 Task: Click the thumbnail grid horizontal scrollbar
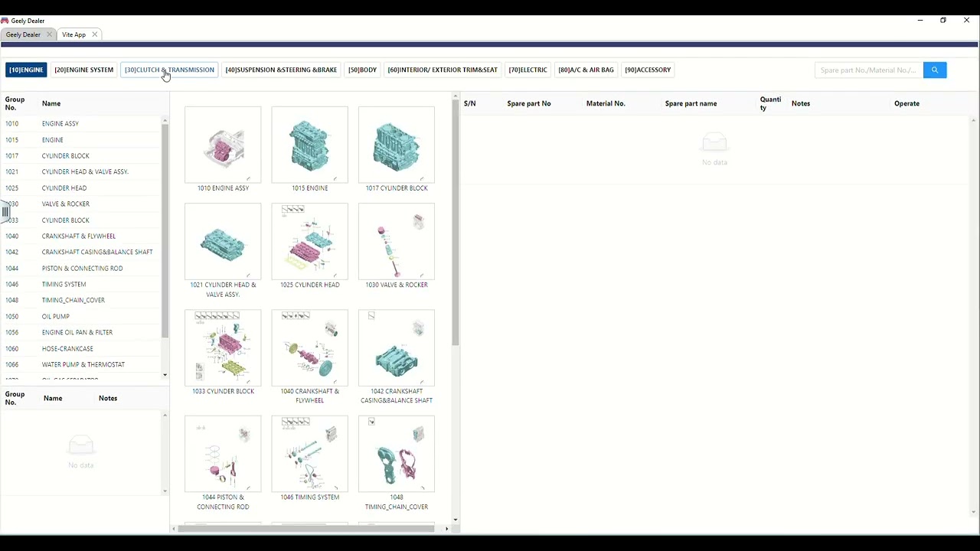(306, 528)
